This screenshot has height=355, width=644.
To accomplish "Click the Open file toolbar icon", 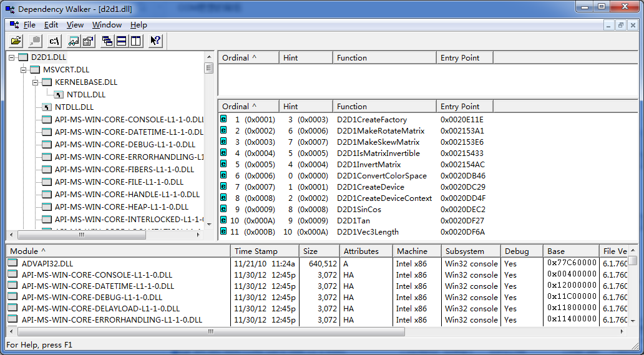I will [16, 41].
